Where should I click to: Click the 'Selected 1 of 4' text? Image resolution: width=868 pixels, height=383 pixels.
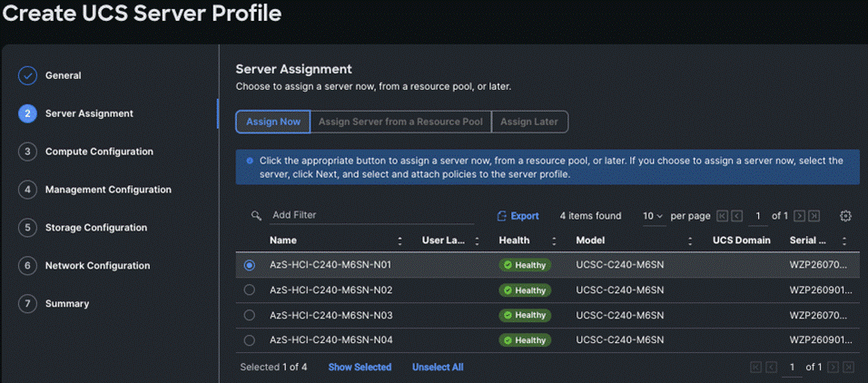(x=273, y=367)
